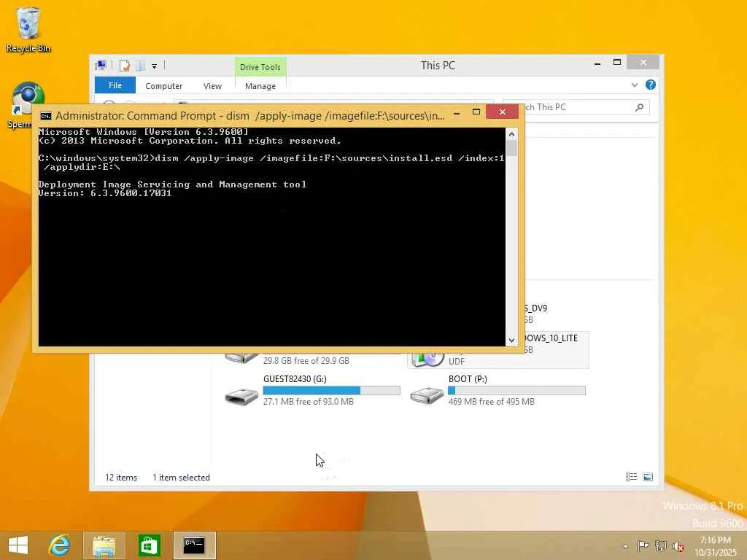The width and height of the screenshot is (747, 560).
Task: Click G: drive capacity bar
Action: coord(331,391)
